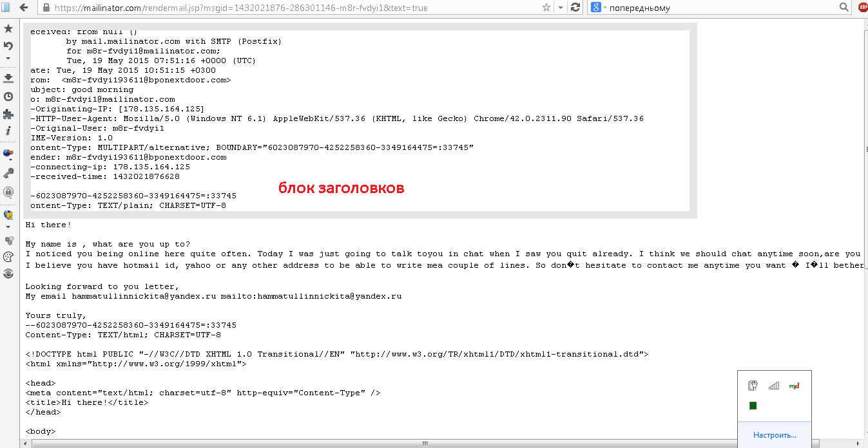Screen dimensions: 868x448
Task: Click the magnifier search button
Action: click(844, 8)
